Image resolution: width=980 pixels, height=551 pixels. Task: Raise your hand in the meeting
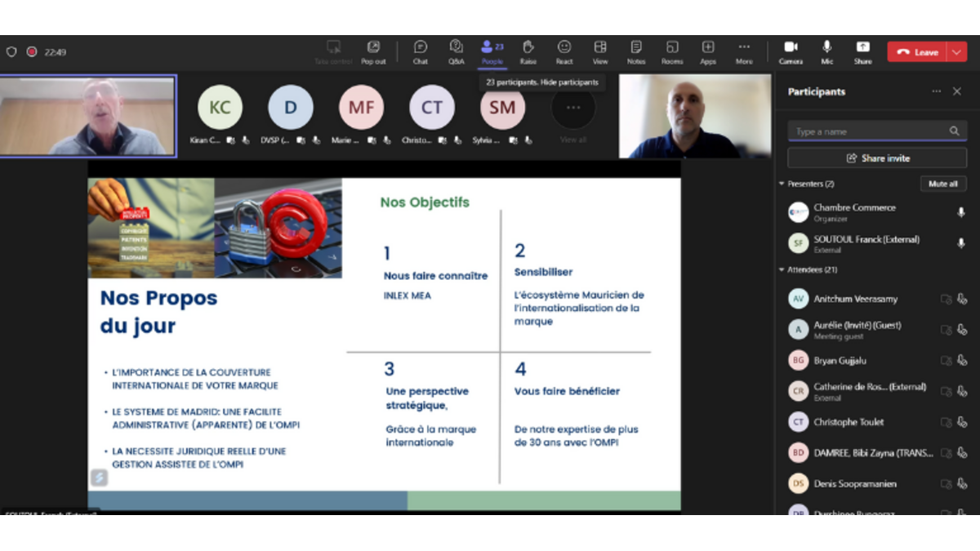528,51
